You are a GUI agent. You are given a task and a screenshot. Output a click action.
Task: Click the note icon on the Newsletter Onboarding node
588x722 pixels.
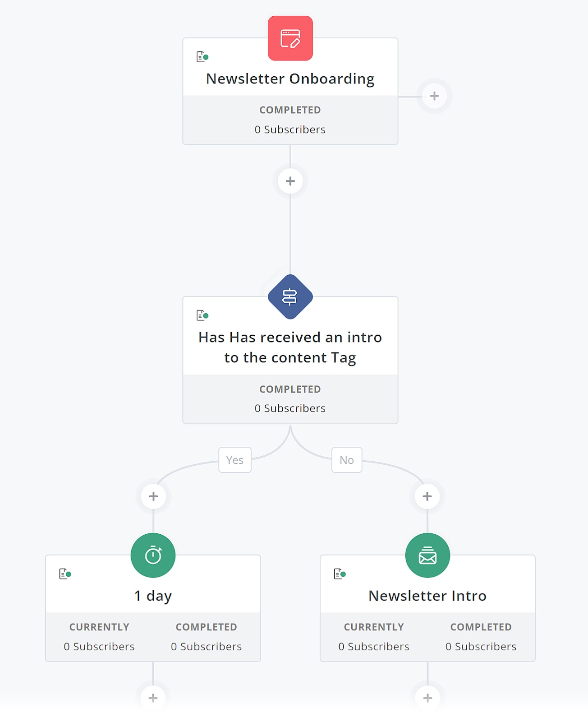tap(202, 56)
